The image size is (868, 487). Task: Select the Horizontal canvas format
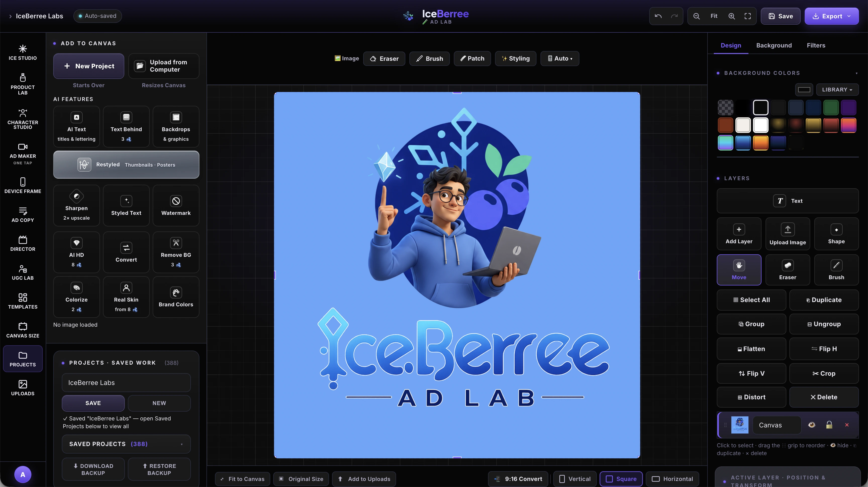(x=672, y=479)
